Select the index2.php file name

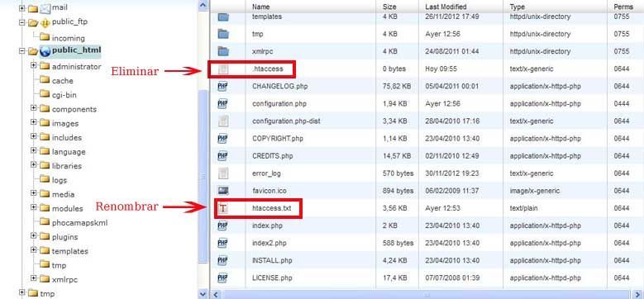coord(269,243)
